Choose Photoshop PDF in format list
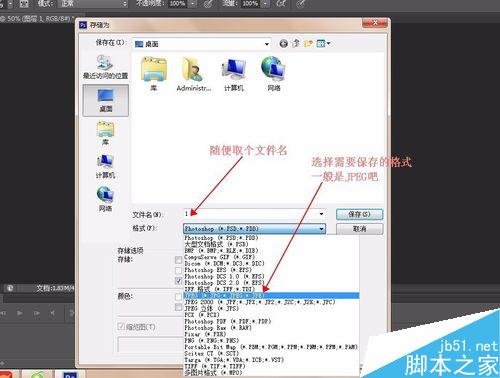500x378 pixels. pyautogui.click(x=271, y=321)
